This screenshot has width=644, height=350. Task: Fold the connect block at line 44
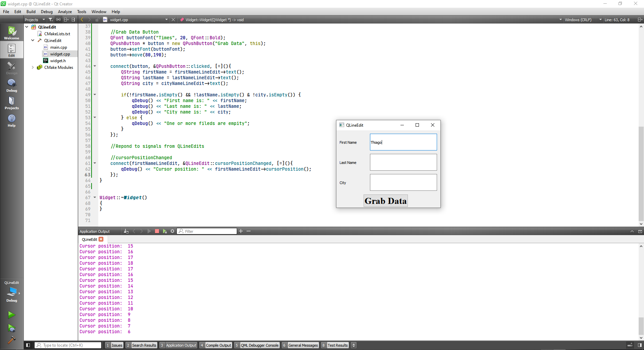click(x=95, y=66)
